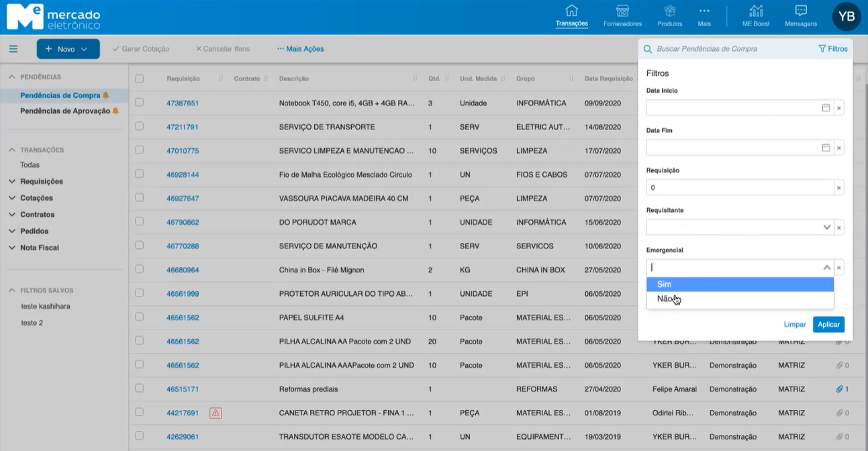The width and height of the screenshot is (868, 451).
Task: Select the checkbox for requisition 46790862
Action: [139, 221]
